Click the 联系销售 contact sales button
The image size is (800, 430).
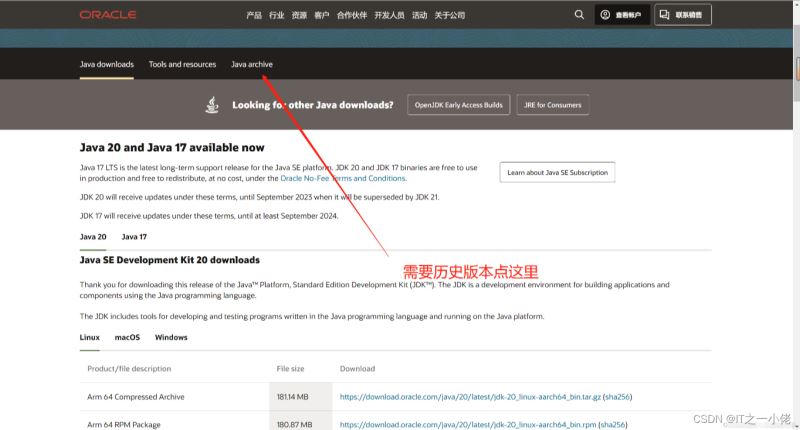tap(682, 15)
